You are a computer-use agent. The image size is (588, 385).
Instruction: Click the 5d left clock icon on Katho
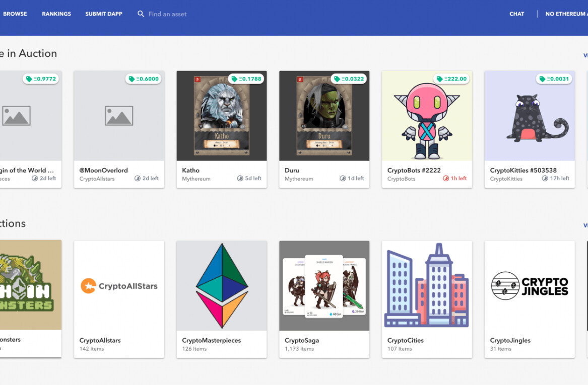click(x=240, y=179)
